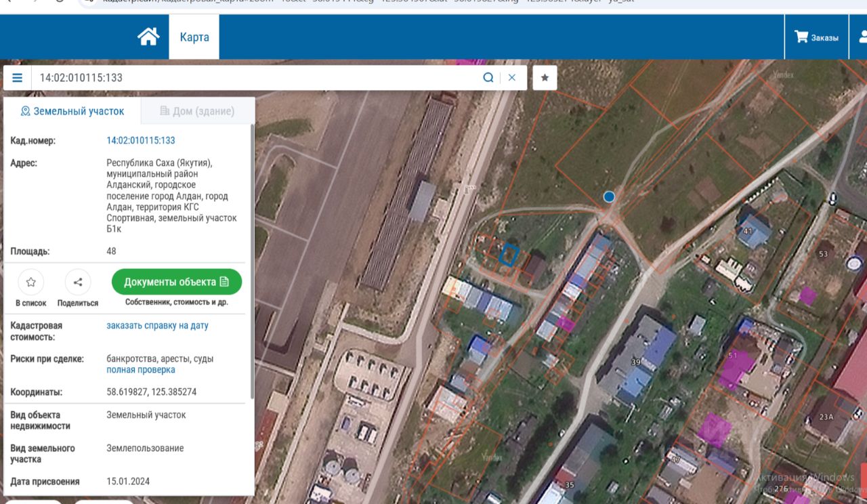The image size is (867, 504).
Task: Click house number 35 on the map
Action: point(570,484)
